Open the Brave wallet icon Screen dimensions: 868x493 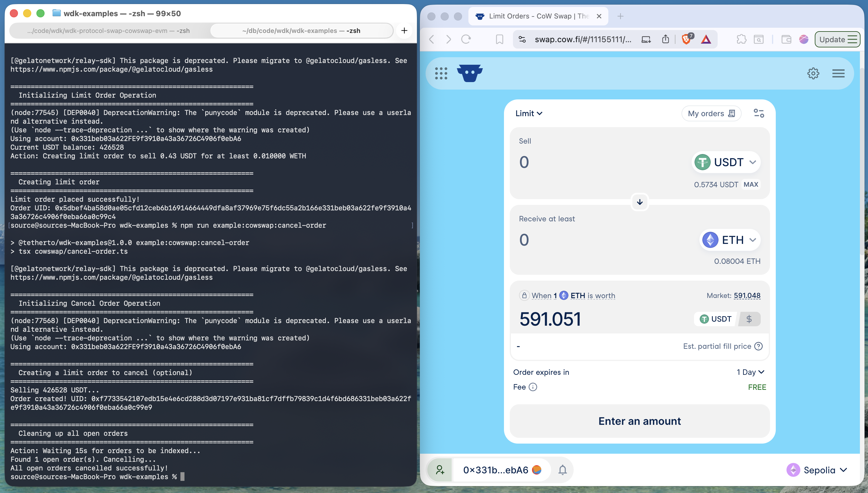786,39
